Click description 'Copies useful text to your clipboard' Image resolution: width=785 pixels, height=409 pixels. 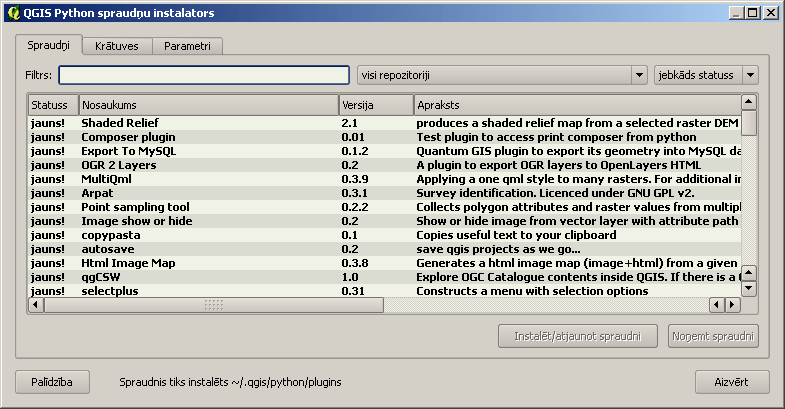point(516,235)
